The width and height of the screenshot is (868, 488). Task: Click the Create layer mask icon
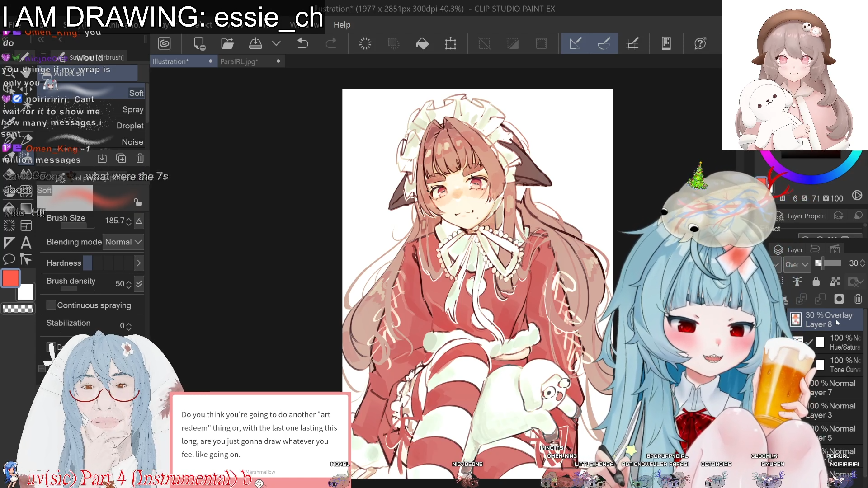coord(839,299)
